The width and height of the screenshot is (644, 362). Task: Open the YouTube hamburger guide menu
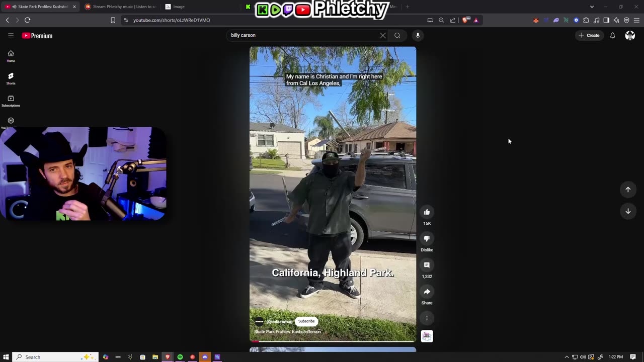11,35
